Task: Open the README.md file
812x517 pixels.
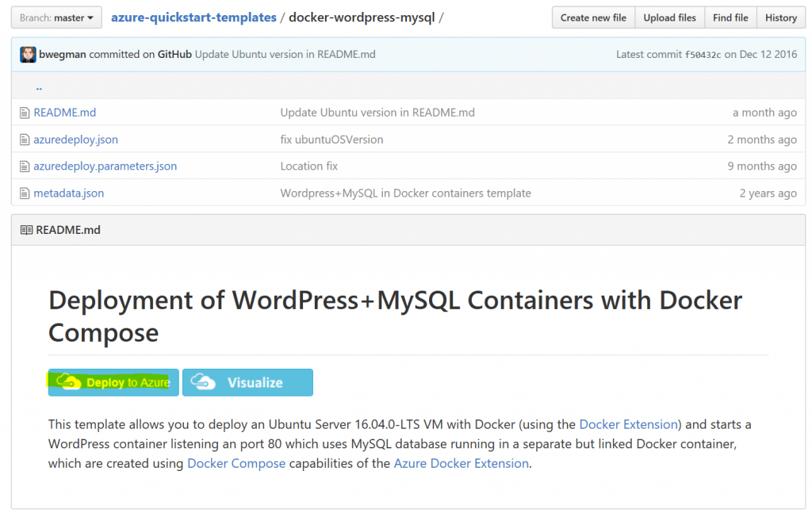Action: click(x=65, y=113)
